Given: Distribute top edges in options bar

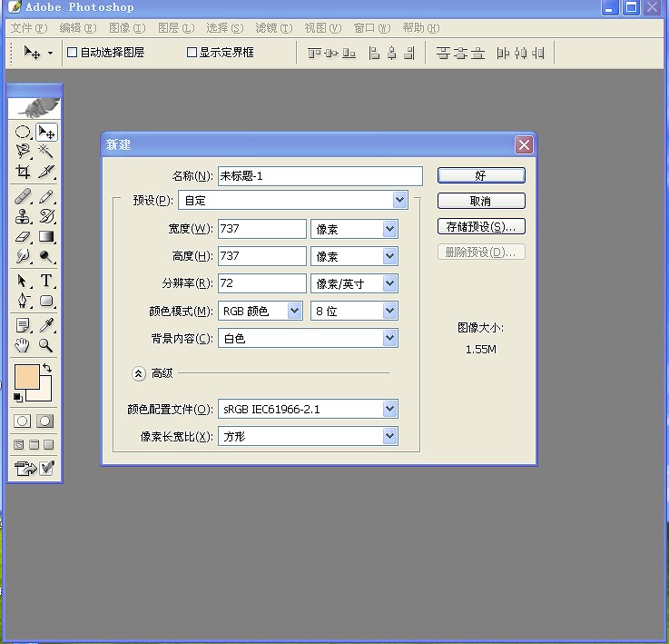Looking at the screenshot, I should tap(443, 53).
